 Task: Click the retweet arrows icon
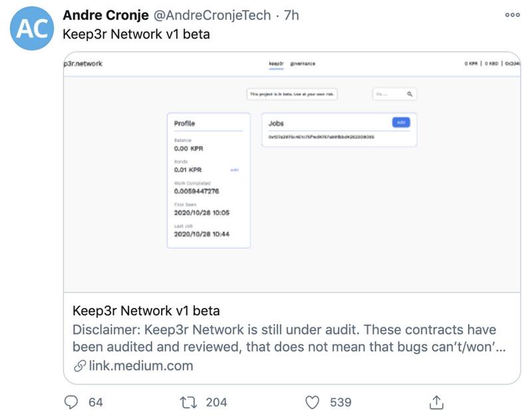pyautogui.click(x=189, y=402)
